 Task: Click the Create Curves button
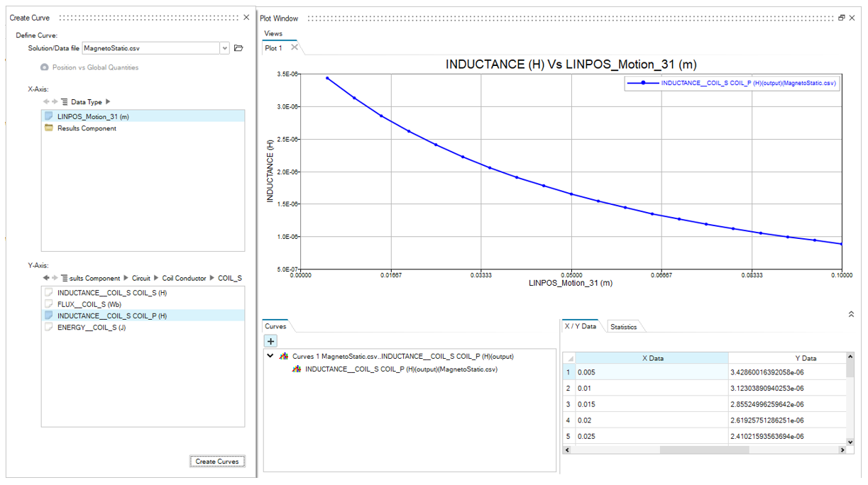(217, 462)
